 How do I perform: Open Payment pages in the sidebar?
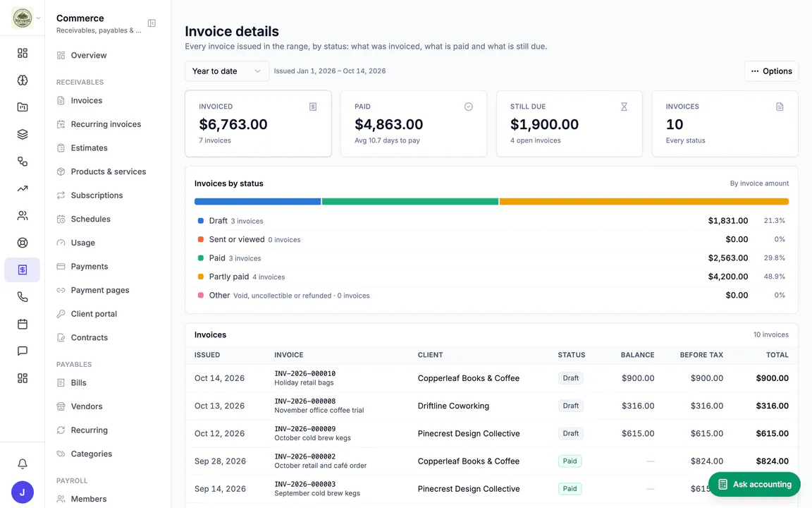(100, 290)
